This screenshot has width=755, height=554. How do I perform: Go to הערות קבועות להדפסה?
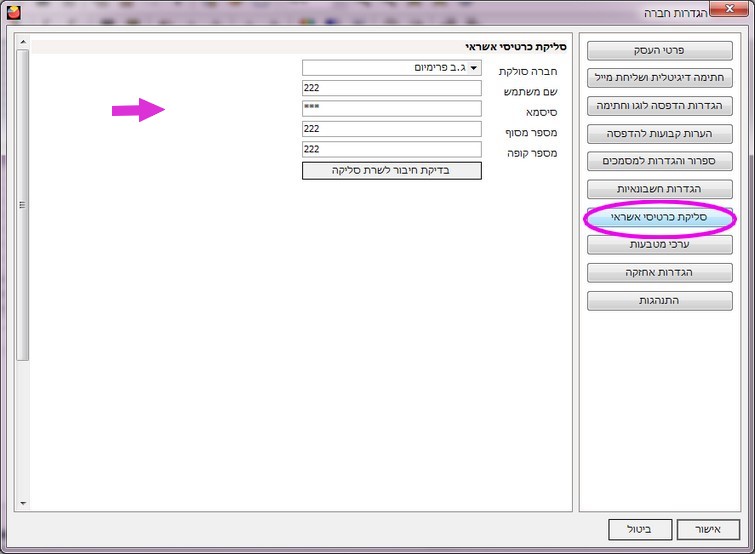pyautogui.click(x=659, y=133)
